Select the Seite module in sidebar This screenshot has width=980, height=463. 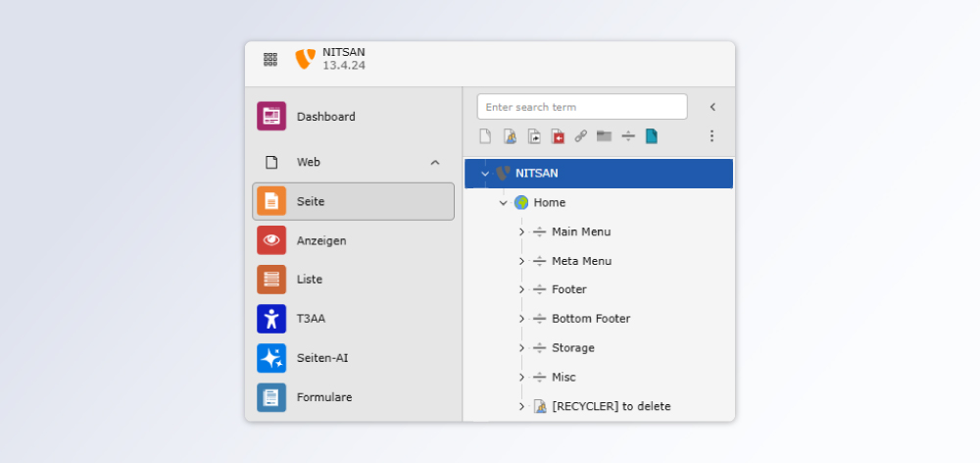coord(353,201)
